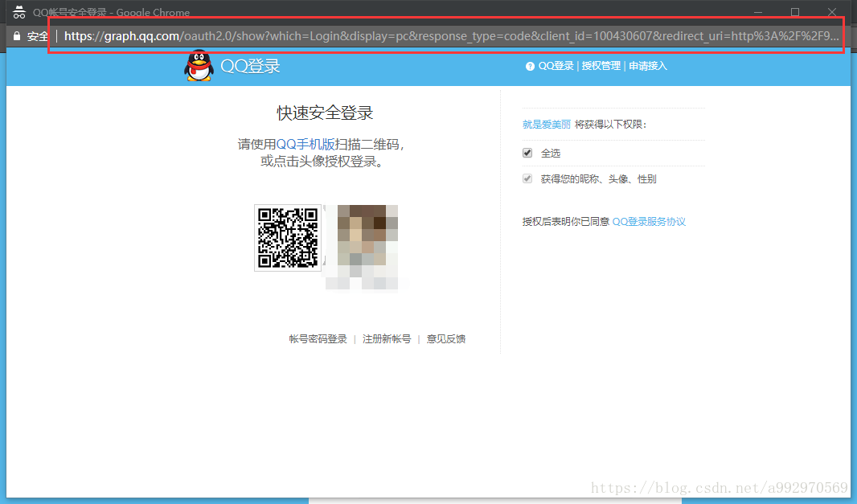Click the 安全 secure label in address bar

[x=37, y=37]
